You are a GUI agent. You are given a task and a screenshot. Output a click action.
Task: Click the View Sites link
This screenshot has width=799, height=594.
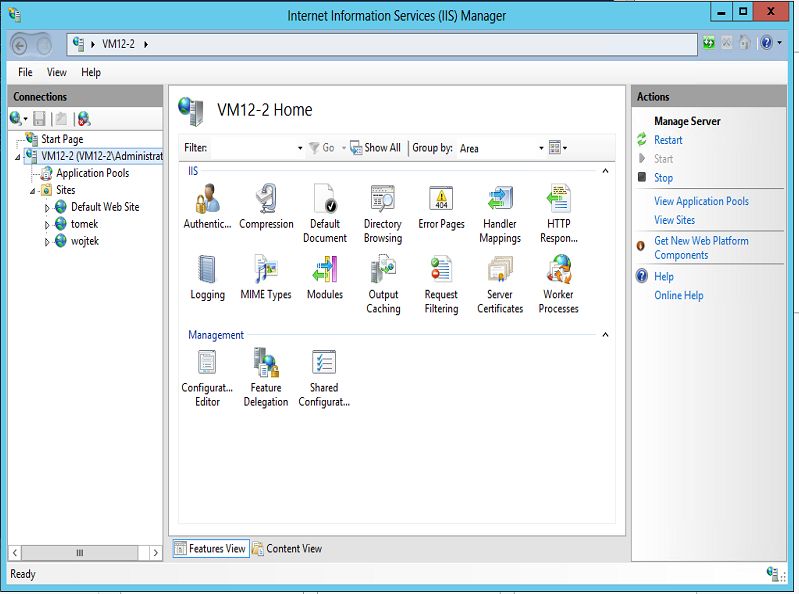coord(674,220)
